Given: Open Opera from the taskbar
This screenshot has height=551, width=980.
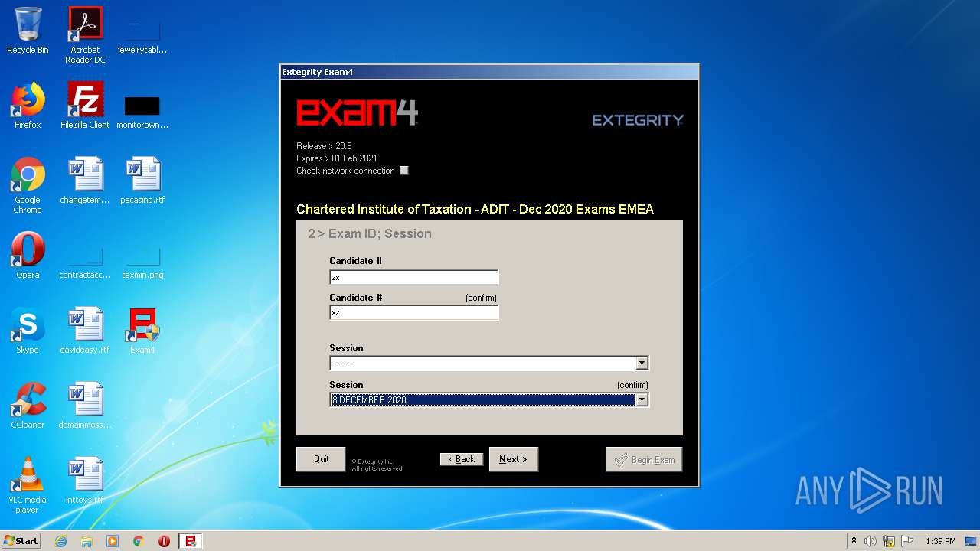Looking at the screenshot, I should [x=164, y=541].
